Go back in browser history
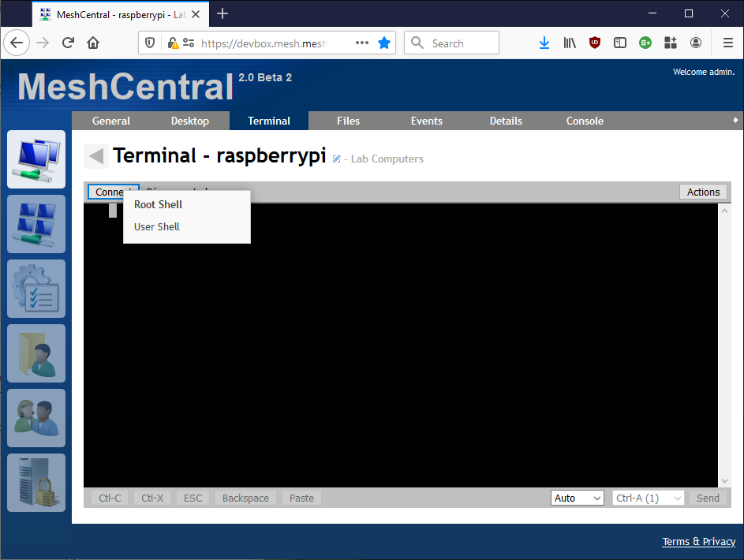Image resolution: width=744 pixels, height=560 pixels. pyautogui.click(x=17, y=43)
